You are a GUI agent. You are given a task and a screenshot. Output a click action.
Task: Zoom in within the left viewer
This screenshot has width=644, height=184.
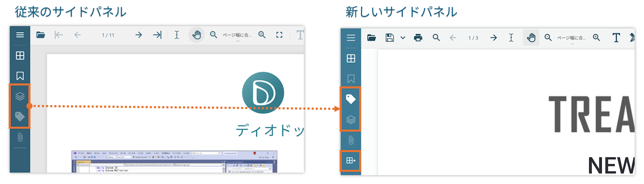coord(262,35)
